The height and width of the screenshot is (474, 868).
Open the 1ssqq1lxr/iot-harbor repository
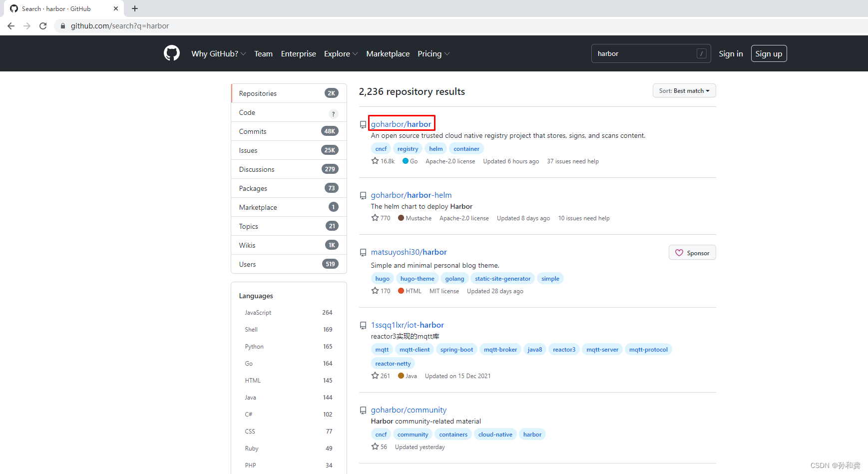tap(407, 325)
